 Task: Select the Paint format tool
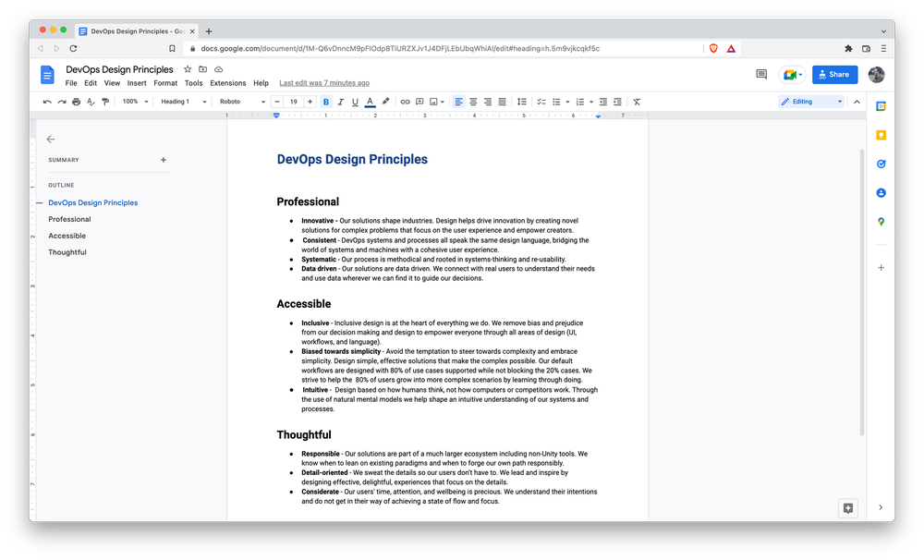point(105,102)
